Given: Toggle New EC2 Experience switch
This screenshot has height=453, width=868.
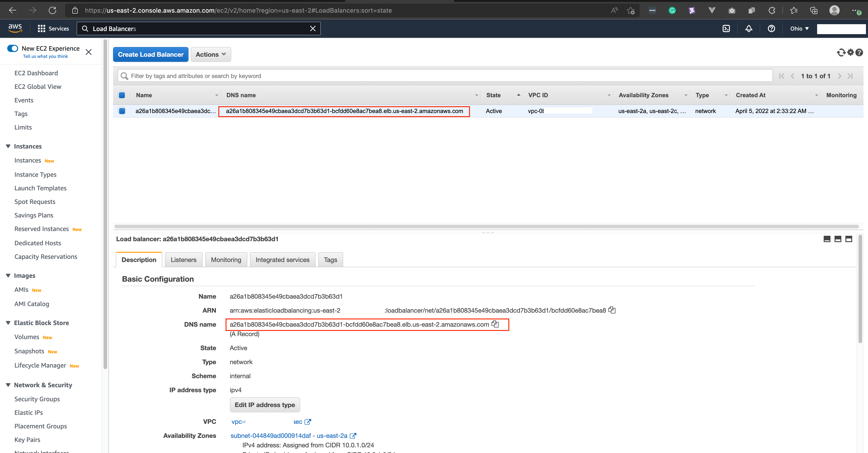Looking at the screenshot, I should pyautogui.click(x=12, y=49).
